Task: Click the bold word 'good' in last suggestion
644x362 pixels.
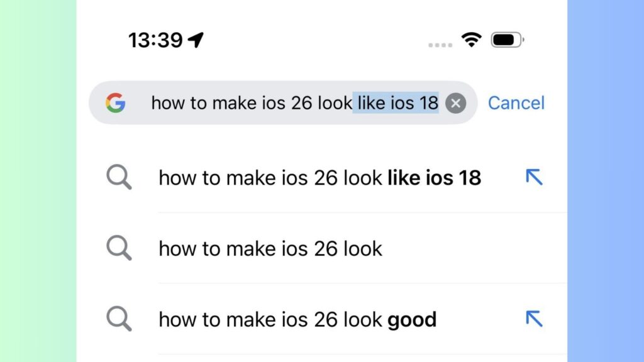Action: 412,319
